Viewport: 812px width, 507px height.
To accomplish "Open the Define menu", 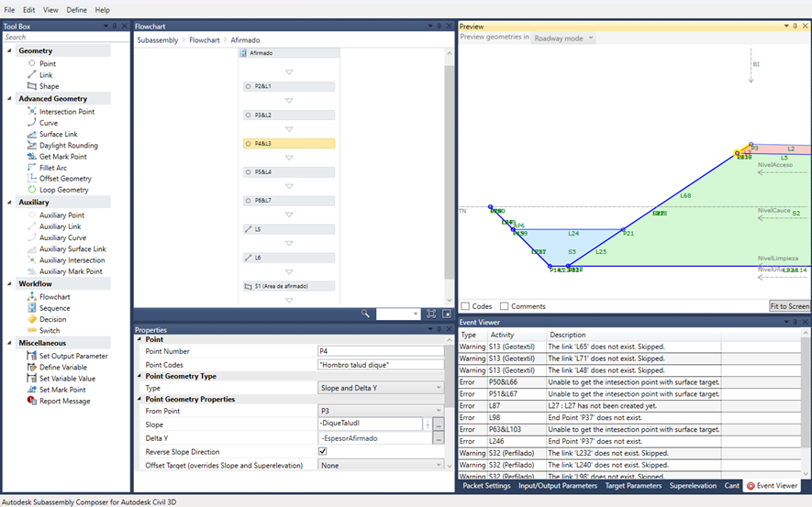I will (77, 10).
